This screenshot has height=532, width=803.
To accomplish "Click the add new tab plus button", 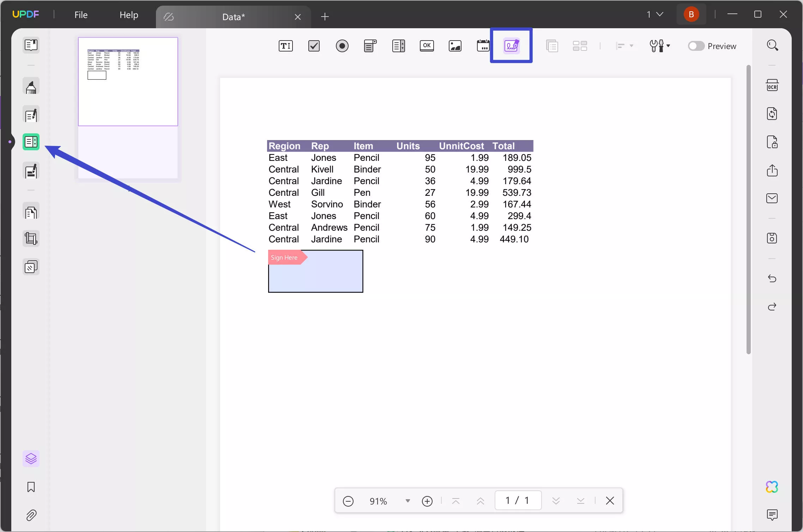I will (x=325, y=16).
